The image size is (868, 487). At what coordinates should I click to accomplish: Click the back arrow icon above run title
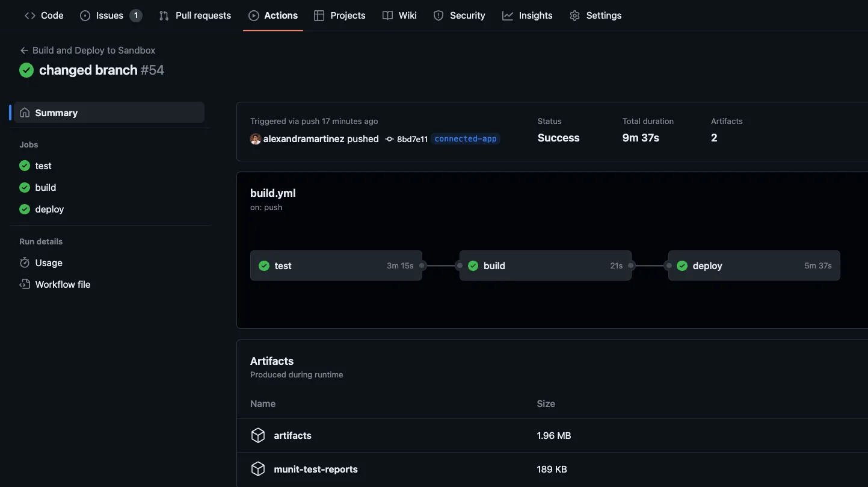point(24,51)
